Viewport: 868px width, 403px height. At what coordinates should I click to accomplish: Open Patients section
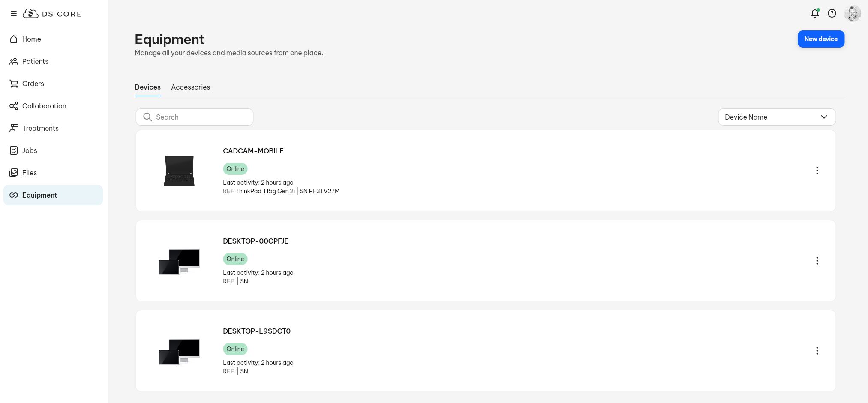35,61
